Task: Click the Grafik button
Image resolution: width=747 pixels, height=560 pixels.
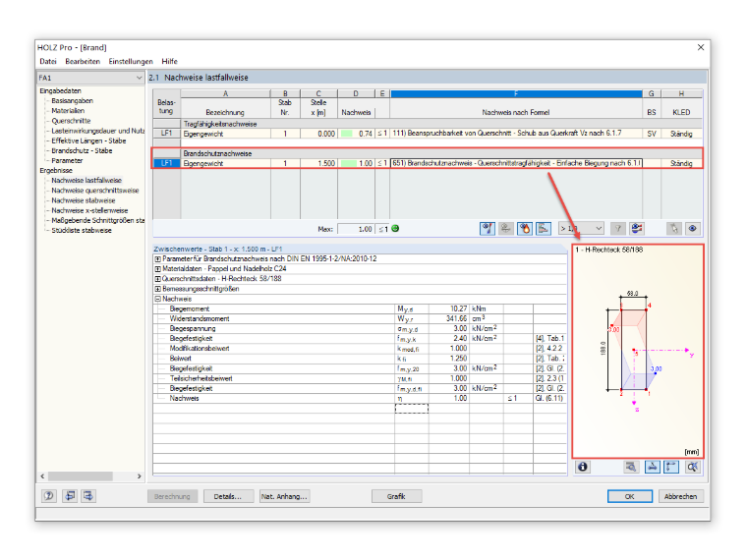Action: click(x=396, y=496)
